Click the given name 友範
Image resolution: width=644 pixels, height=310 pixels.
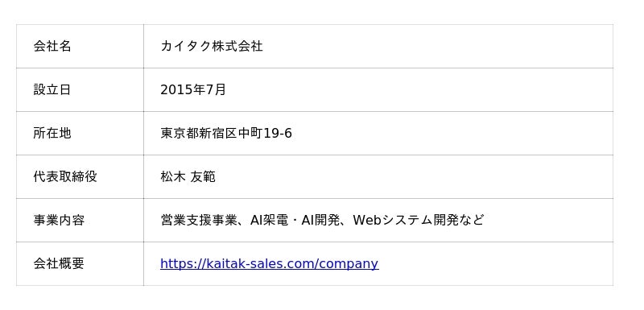[203, 176]
